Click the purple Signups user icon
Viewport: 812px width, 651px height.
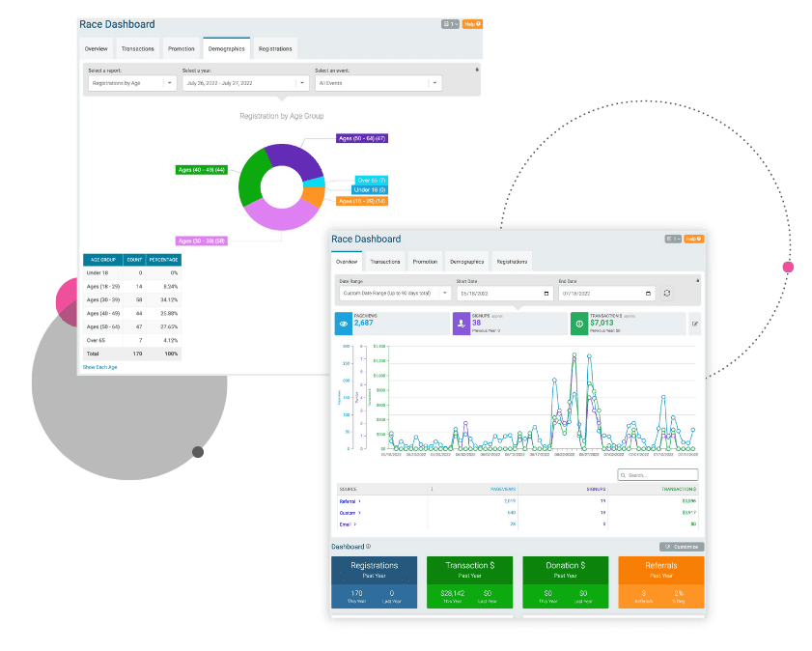[462, 324]
